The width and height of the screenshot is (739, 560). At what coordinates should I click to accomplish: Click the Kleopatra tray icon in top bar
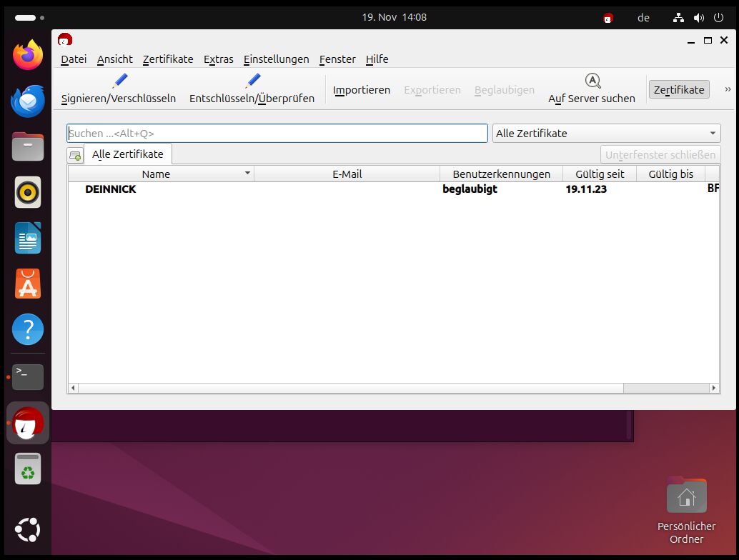[x=608, y=18]
